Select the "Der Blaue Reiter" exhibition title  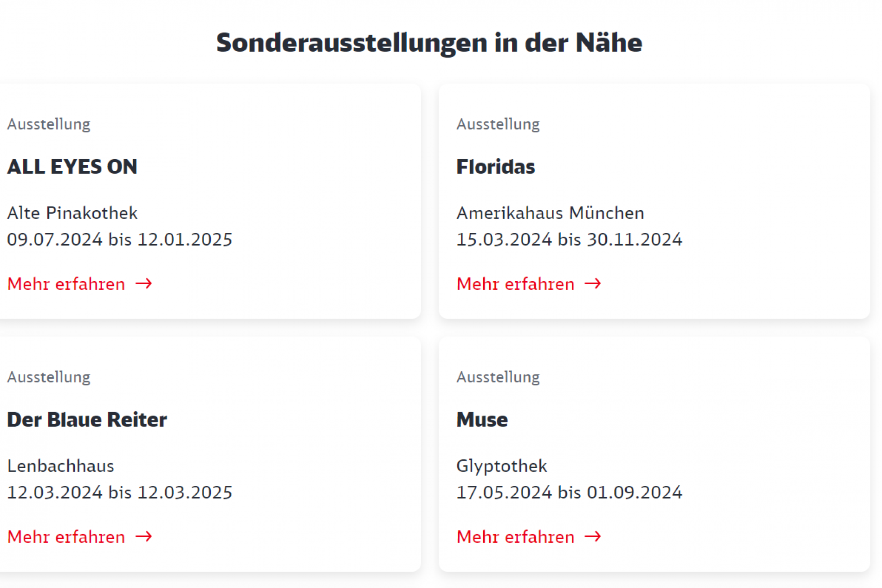coord(87,419)
